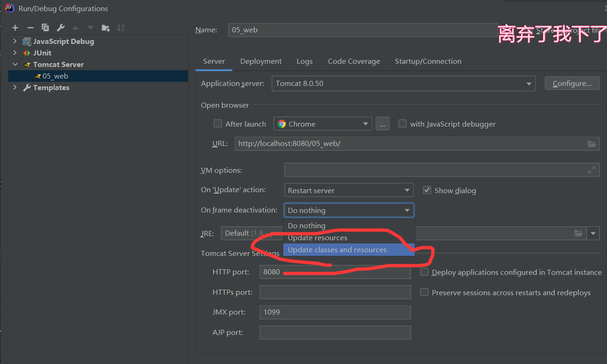Click the JUnit type icon
607x364 pixels.
point(26,53)
